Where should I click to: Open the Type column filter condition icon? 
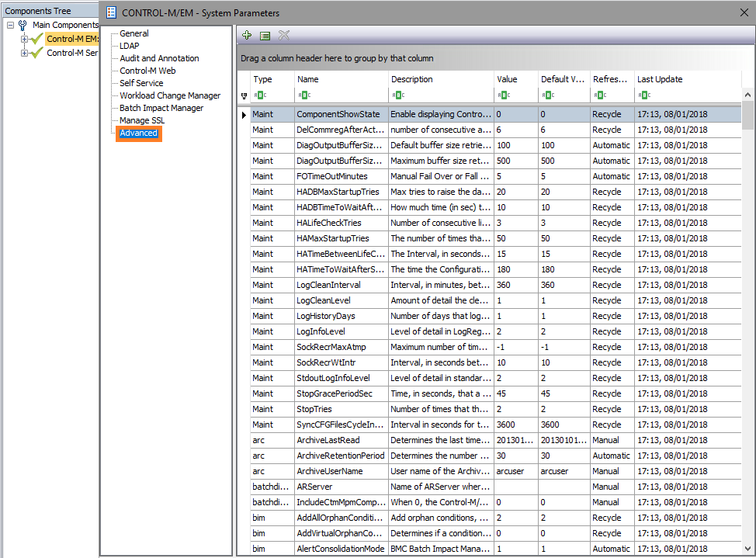260,95
